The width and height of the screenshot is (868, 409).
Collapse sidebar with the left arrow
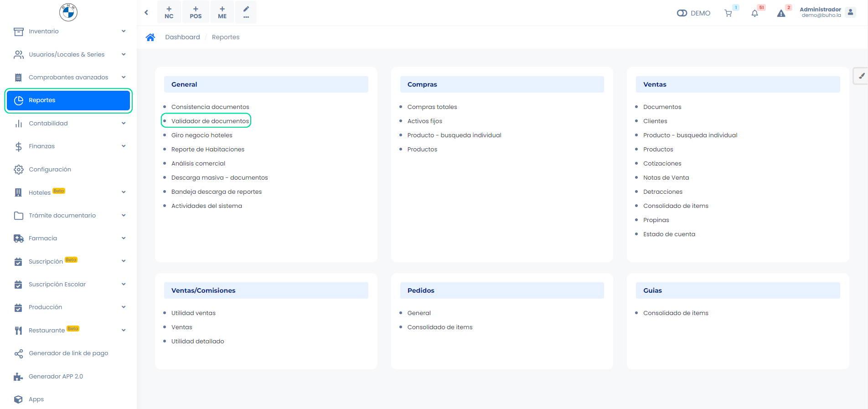tap(146, 12)
